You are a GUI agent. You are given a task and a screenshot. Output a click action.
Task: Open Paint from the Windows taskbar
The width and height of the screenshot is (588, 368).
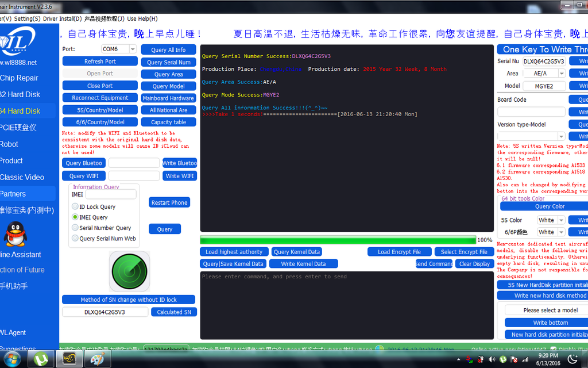coord(97,359)
